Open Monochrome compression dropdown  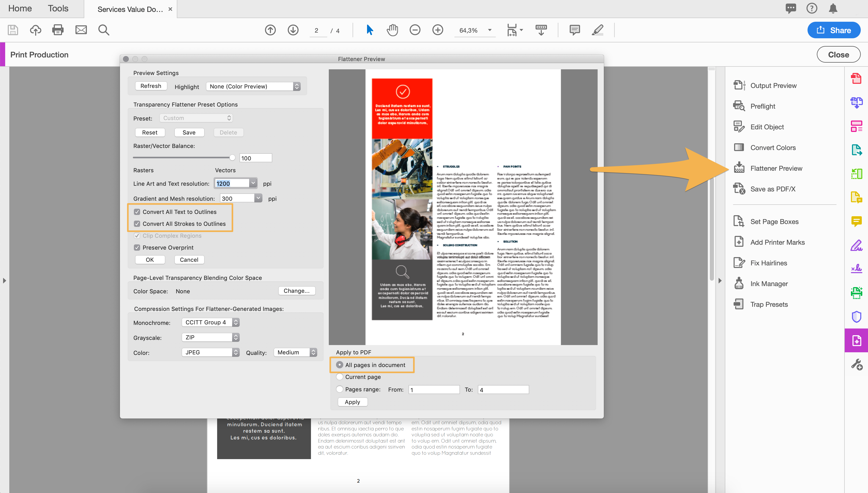[210, 322]
